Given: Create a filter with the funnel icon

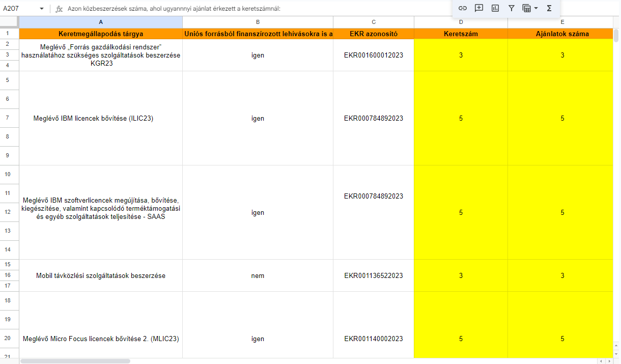Looking at the screenshot, I should click(x=512, y=8).
